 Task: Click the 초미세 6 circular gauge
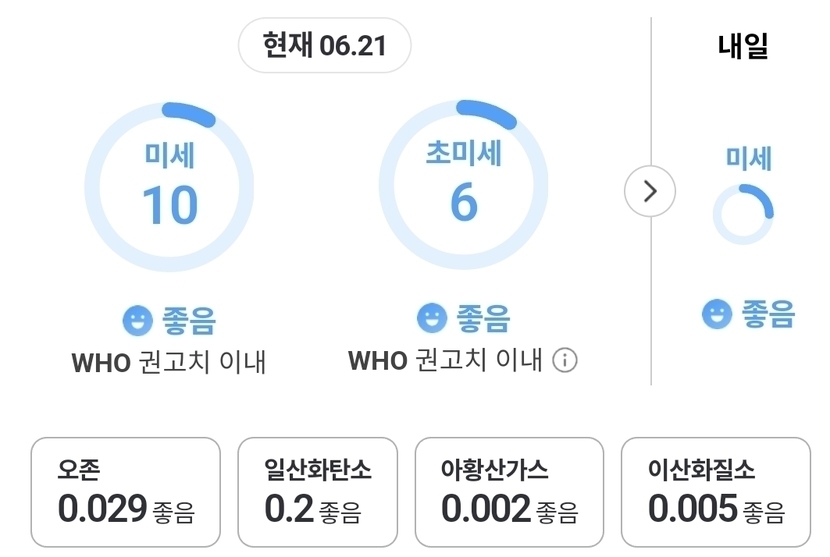click(464, 185)
